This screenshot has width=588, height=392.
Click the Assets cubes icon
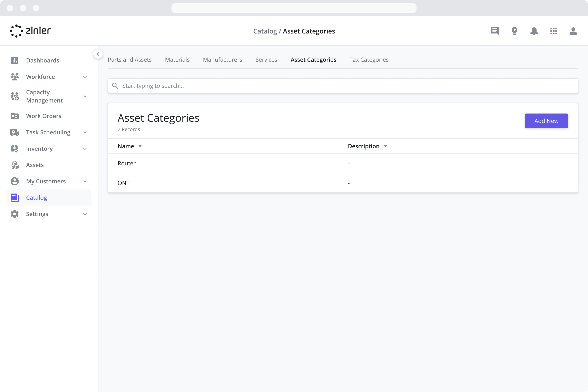[x=15, y=165]
